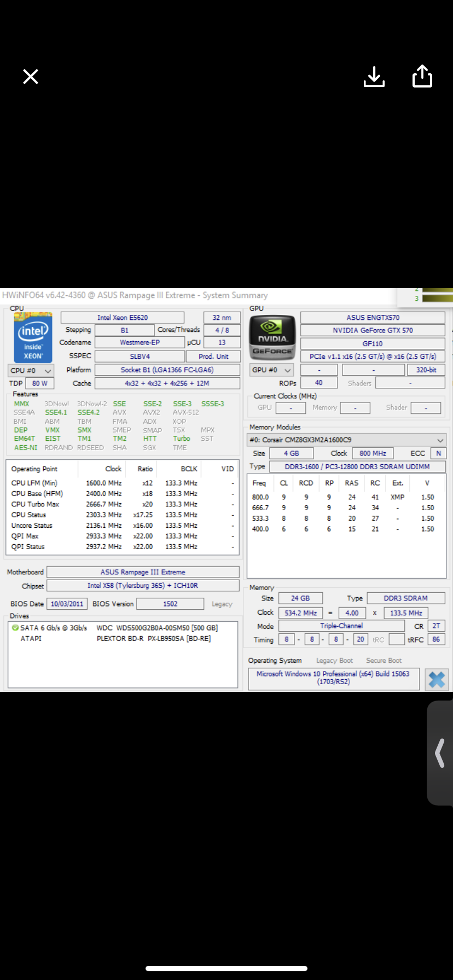Click the 320-bit bus width field
This screenshot has width=453, height=980.
click(426, 370)
